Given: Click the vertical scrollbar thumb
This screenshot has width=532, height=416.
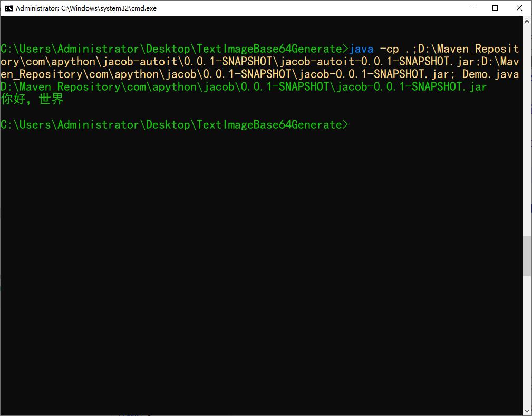Looking at the screenshot, I should [x=527, y=256].
